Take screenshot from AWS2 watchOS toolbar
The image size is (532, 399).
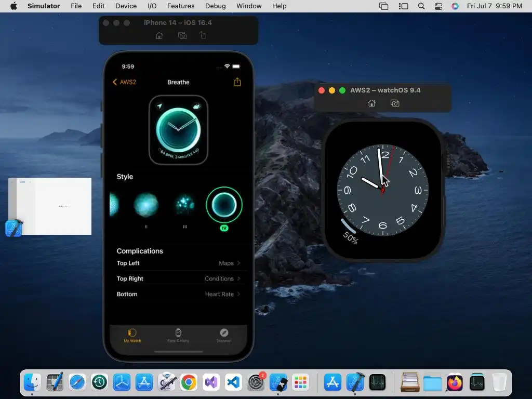(395, 103)
